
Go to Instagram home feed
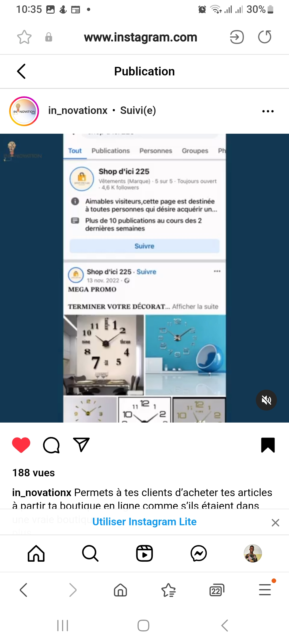(36, 553)
